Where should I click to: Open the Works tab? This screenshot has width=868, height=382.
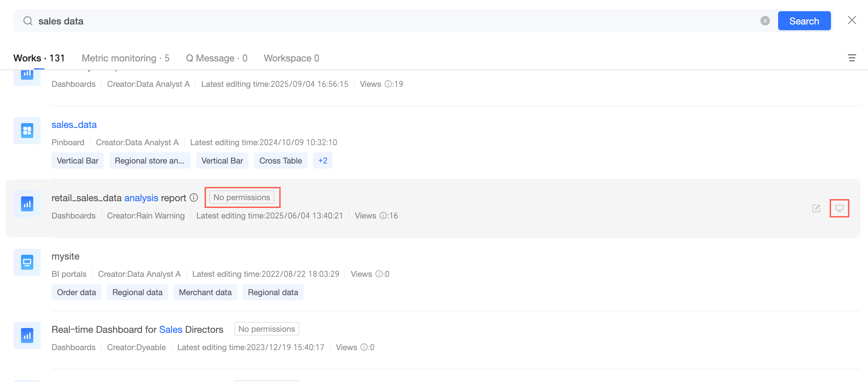click(x=39, y=58)
